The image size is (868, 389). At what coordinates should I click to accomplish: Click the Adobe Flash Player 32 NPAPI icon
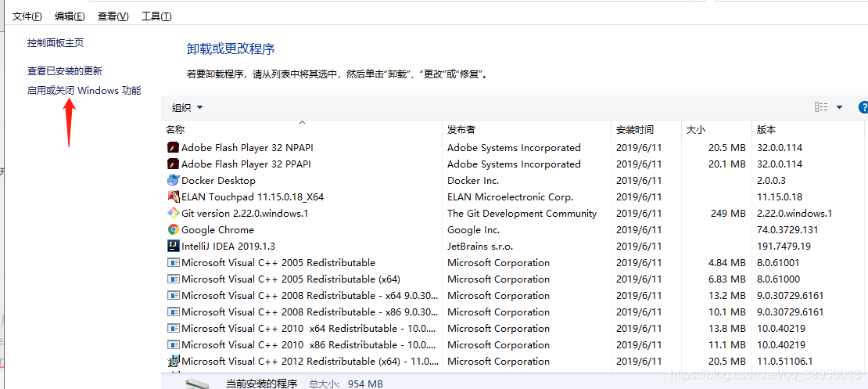174,147
